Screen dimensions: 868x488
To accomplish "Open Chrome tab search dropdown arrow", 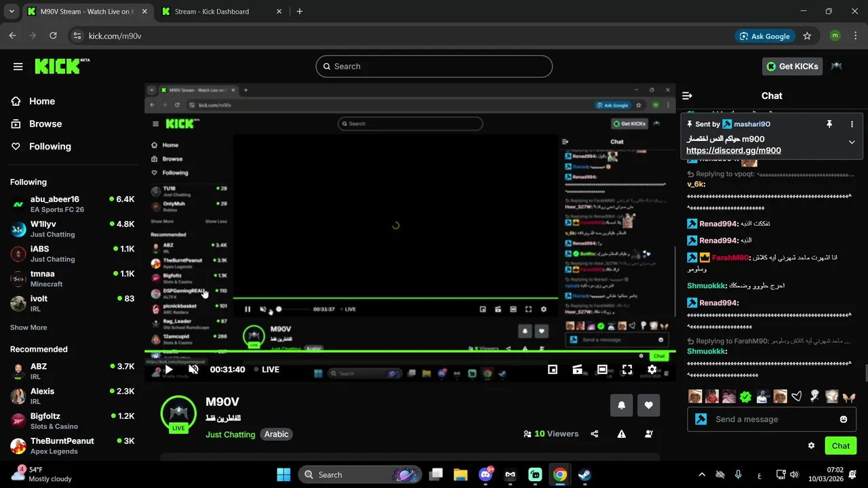I will point(11,12).
